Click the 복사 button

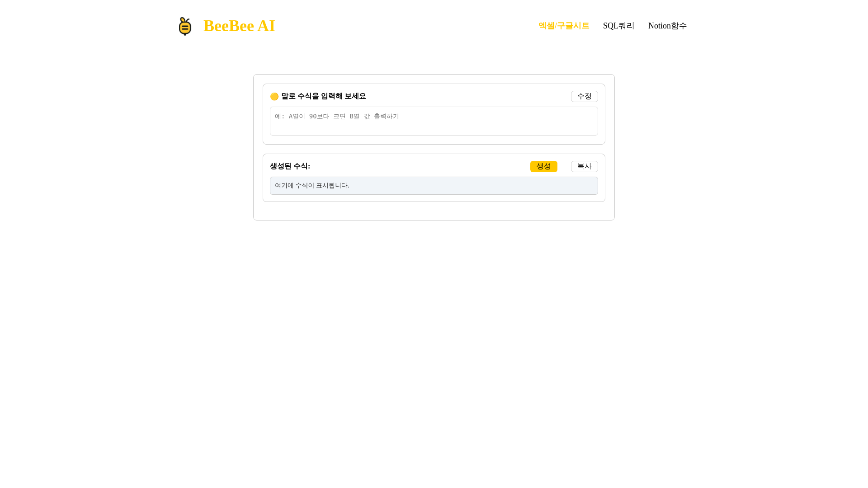point(584,166)
